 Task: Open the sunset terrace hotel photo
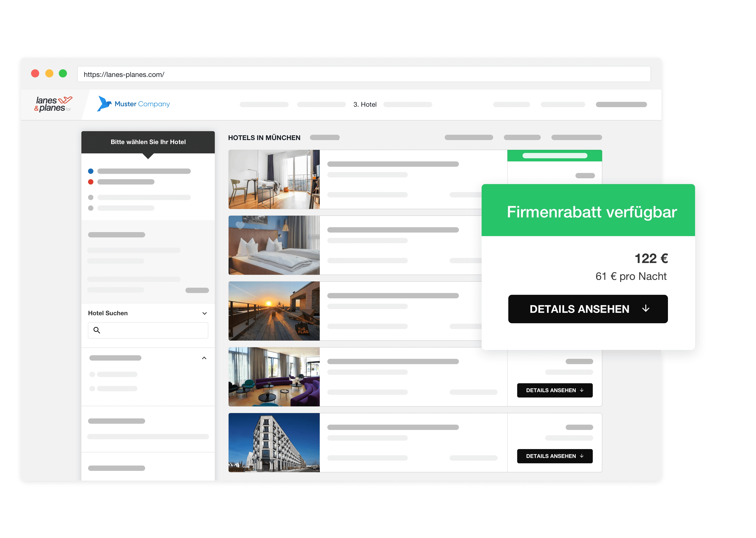coord(274,311)
